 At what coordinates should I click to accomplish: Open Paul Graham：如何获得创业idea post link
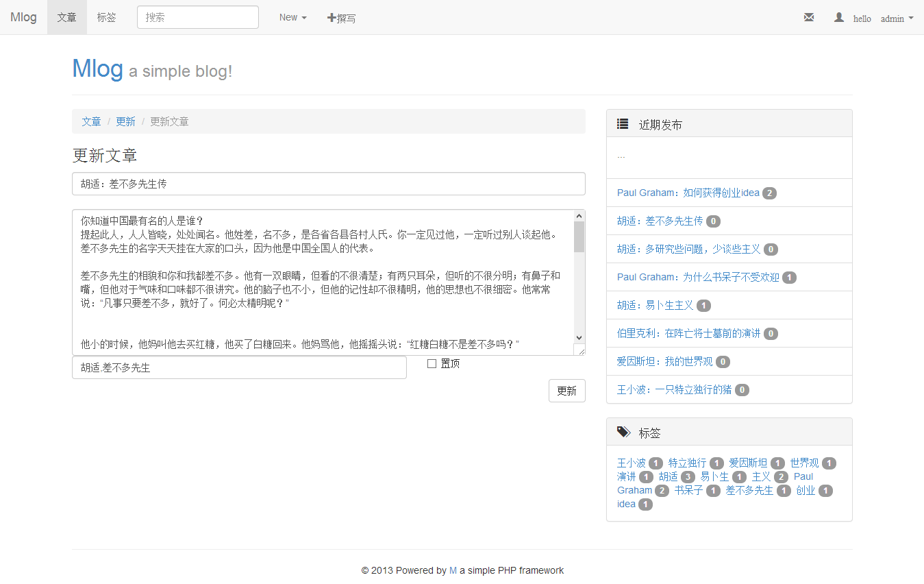coord(688,193)
